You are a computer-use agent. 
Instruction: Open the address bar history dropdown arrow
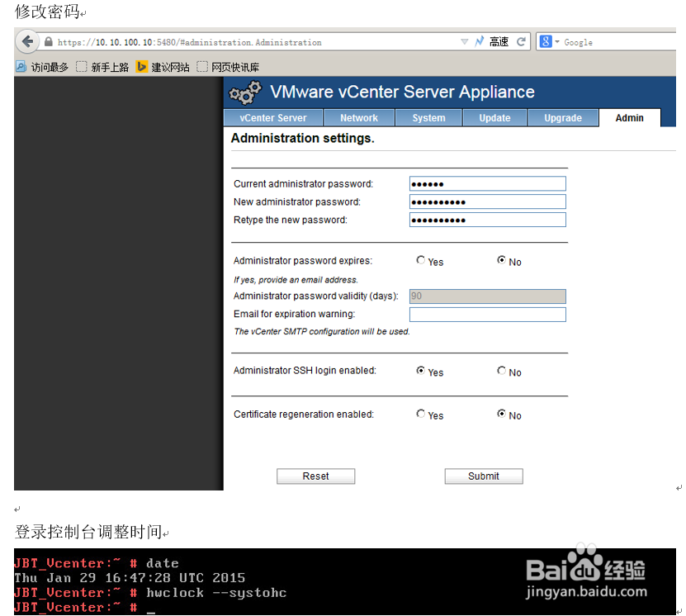point(464,42)
